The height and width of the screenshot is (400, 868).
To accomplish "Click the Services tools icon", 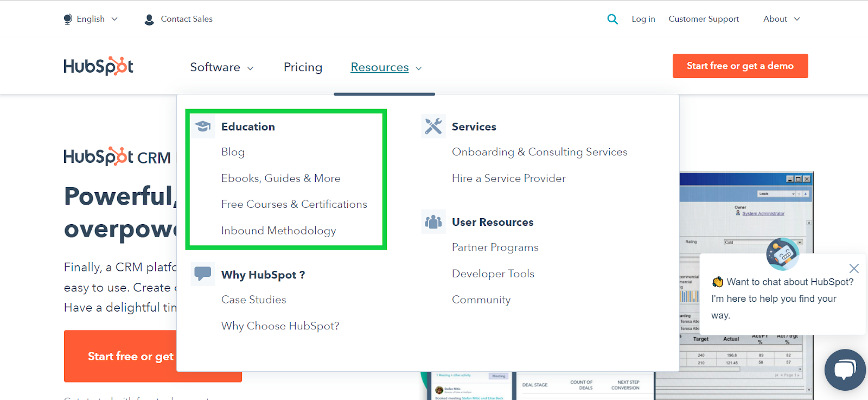I will [433, 126].
